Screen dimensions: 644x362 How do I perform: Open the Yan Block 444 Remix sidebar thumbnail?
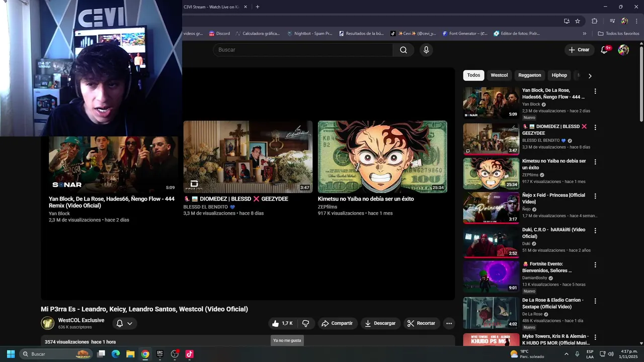tap(491, 103)
